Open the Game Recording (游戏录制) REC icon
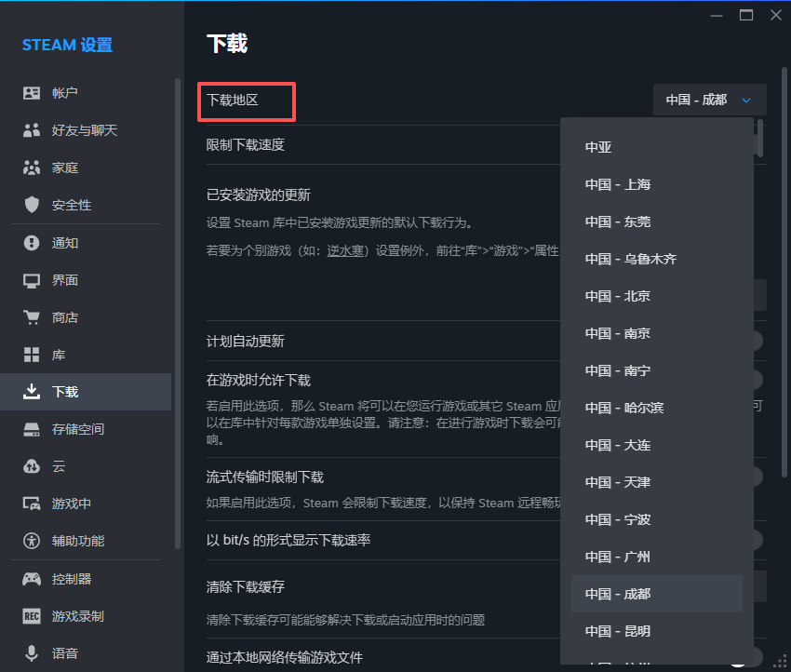Screen dimensions: 791x672 click(x=32, y=616)
